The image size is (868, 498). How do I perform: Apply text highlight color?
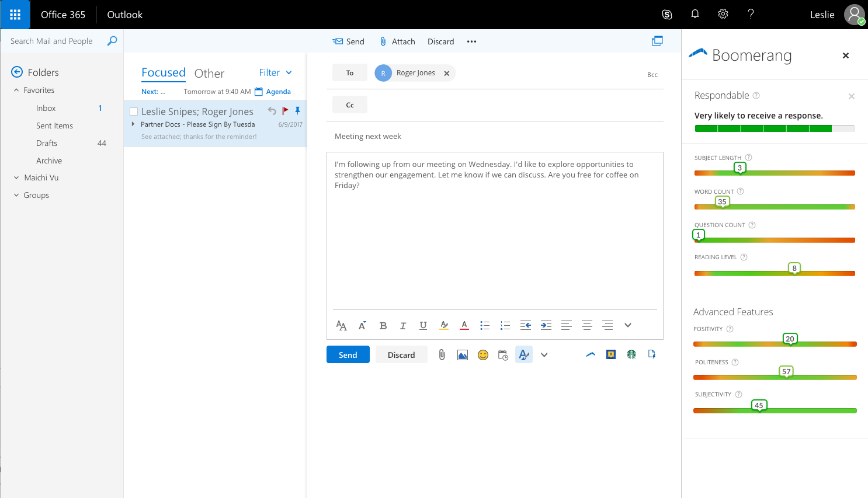444,325
